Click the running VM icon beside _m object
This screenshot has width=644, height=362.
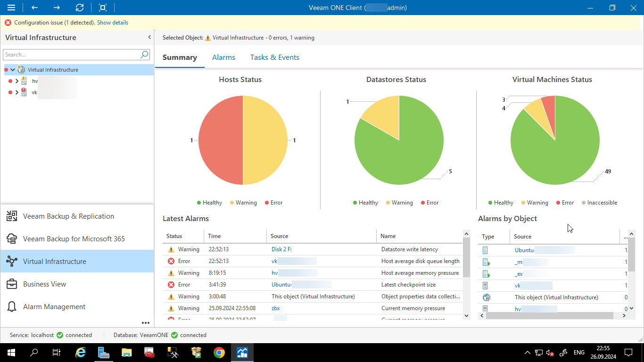(x=486, y=262)
